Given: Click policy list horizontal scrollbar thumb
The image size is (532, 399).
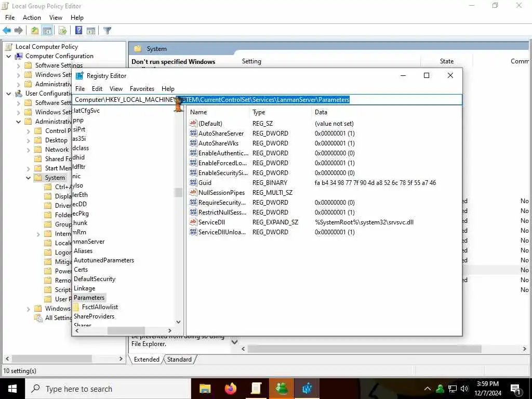Looking at the screenshot, I should 364,349.
